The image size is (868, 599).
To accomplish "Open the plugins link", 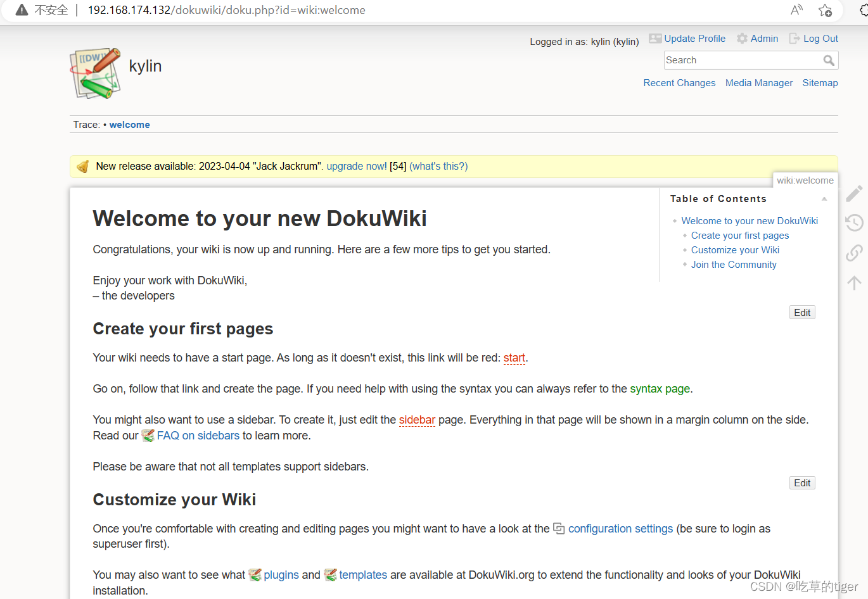I will coord(281,575).
